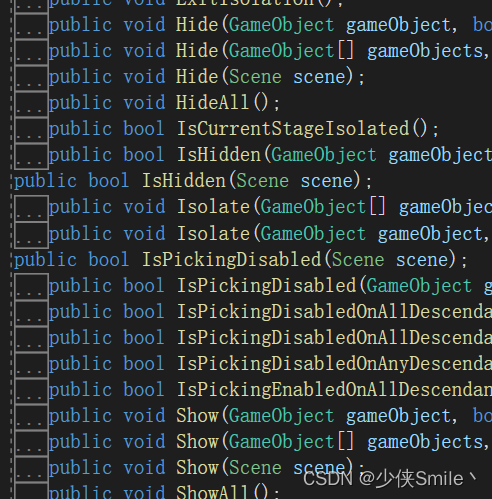Click GameObject[] type in Show(GameObject[] gameObjects line
Screen dimensions: 492x499
tap(292, 441)
